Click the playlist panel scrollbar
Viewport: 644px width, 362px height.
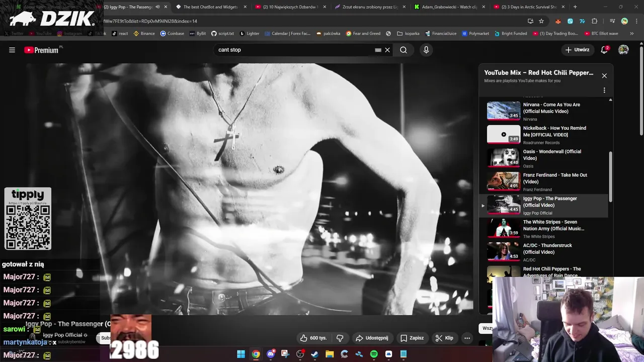click(611, 177)
